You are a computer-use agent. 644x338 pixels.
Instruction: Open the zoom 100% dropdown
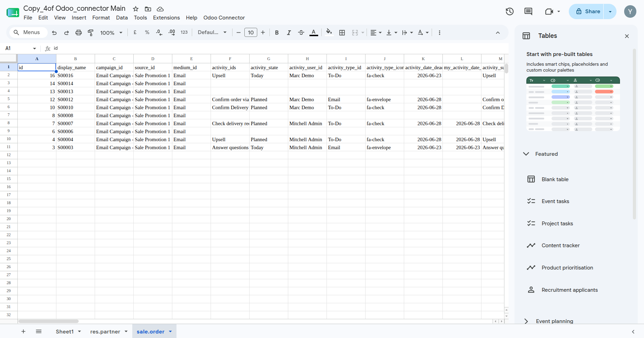pos(111,33)
